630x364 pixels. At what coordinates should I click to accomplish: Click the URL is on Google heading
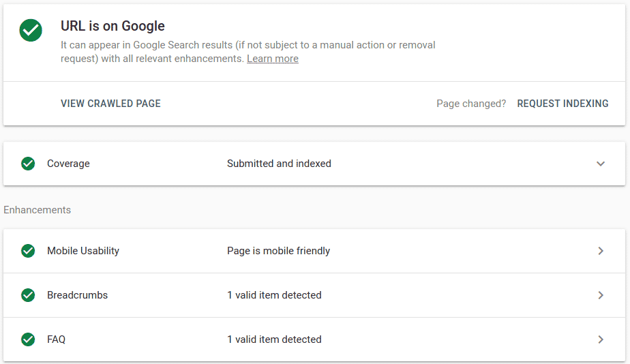pos(112,27)
